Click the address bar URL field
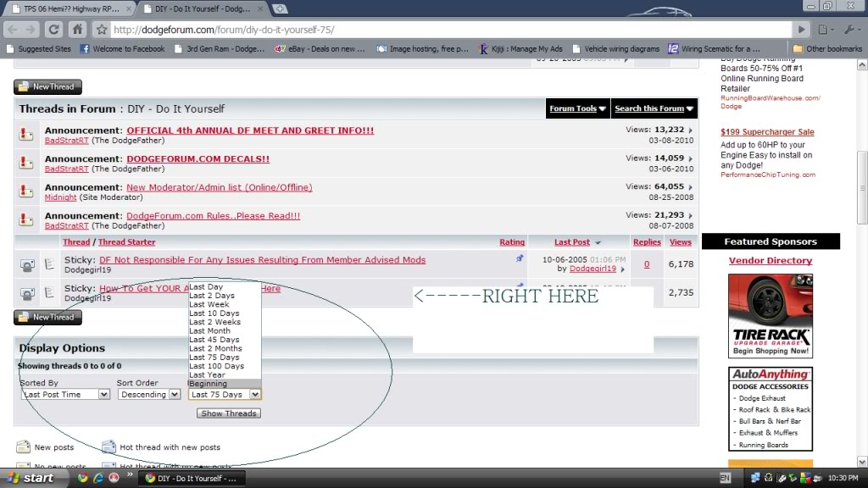The height and width of the screenshot is (488, 868). pos(451,30)
